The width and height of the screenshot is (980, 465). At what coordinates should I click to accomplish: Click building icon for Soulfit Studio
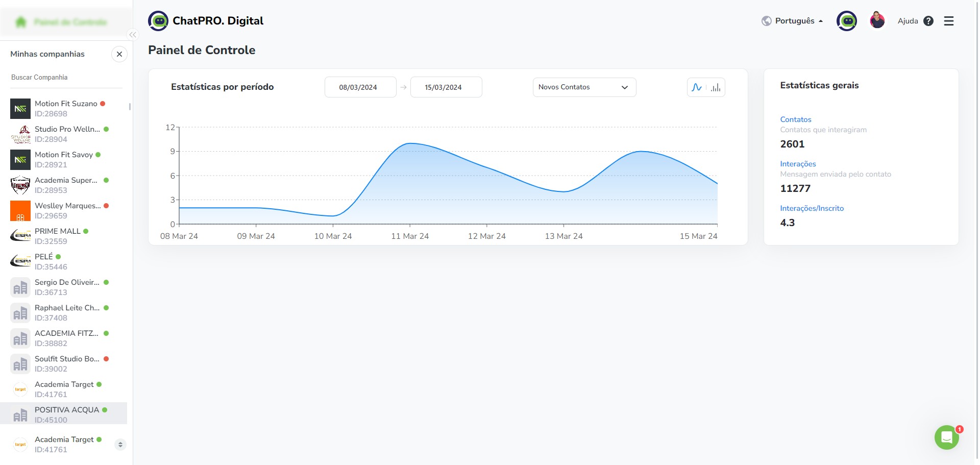click(20, 364)
